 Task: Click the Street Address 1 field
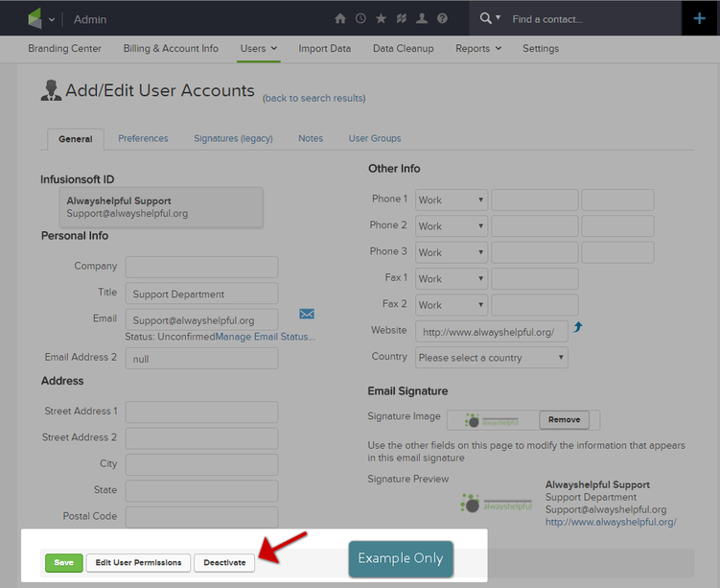201,412
